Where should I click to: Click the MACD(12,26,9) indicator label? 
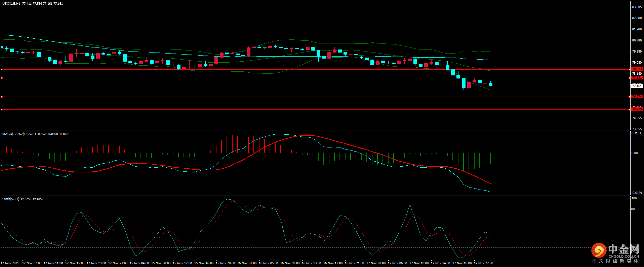coord(13,134)
